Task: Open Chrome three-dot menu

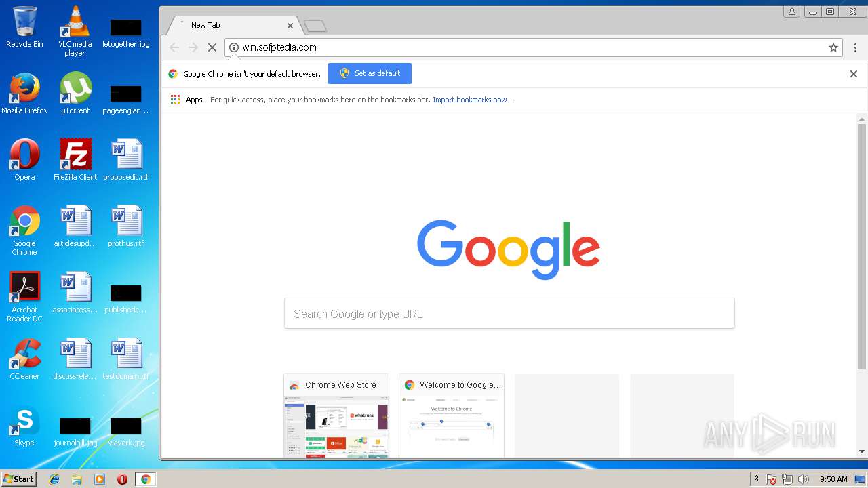Action: (x=855, y=47)
